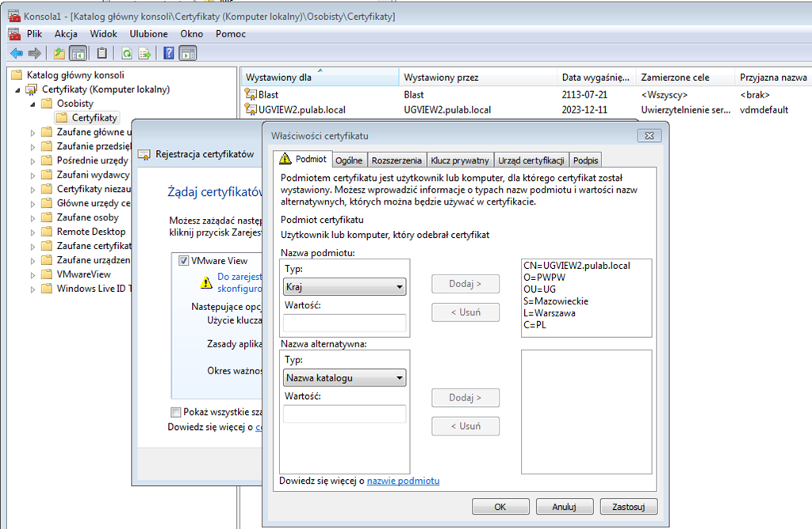
Task: Switch to the Klucz prywatny tab
Action: point(460,160)
